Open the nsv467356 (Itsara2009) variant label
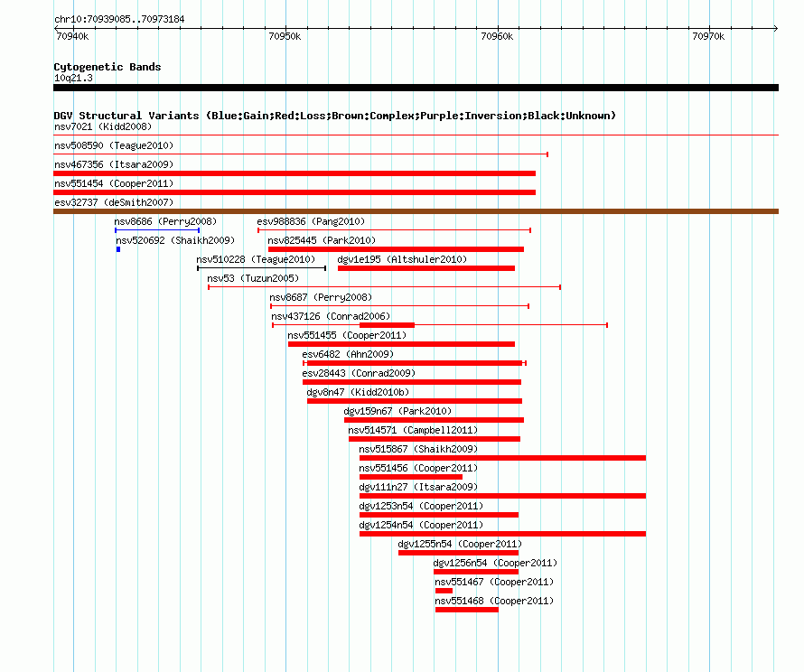The width and height of the screenshot is (804, 672). point(114,164)
